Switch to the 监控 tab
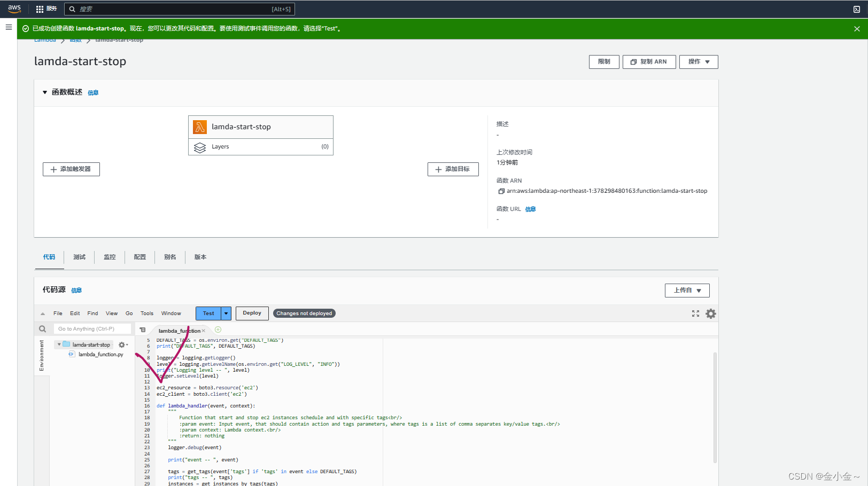Viewport: 868px width, 486px height. pos(110,257)
